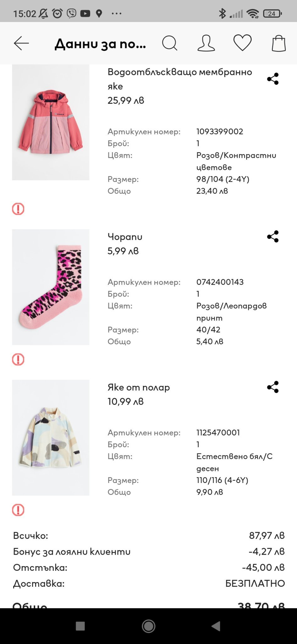Share the Чорапи socks item
Image resolution: width=297 pixels, height=644 pixels.
click(273, 236)
